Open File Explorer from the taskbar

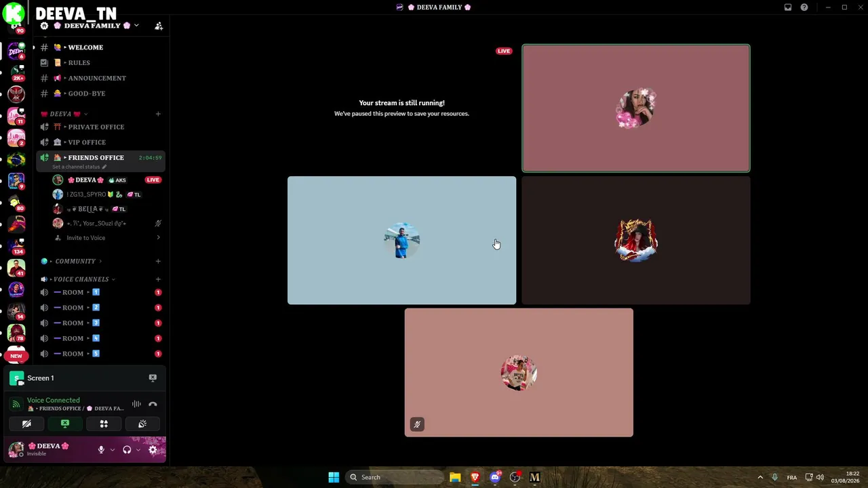pyautogui.click(x=455, y=477)
